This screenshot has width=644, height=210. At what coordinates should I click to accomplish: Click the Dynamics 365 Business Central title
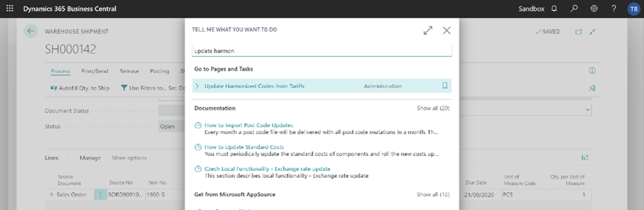click(x=70, y=9)
